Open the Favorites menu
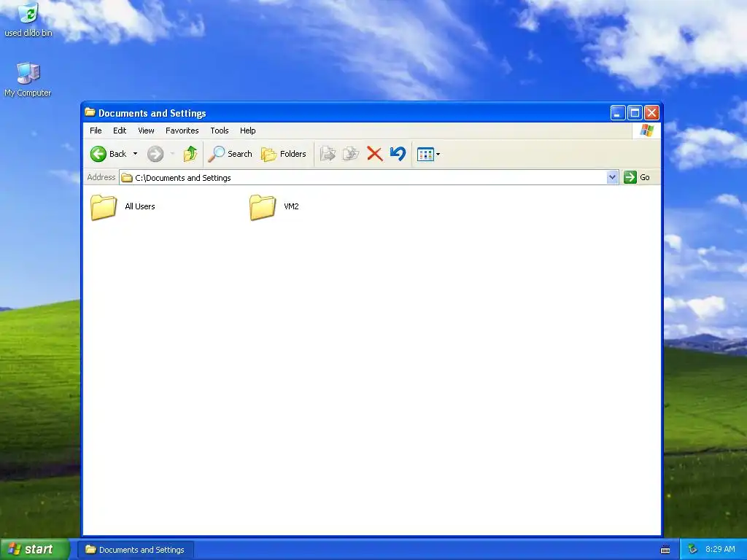Screen dimensions: 747x560 (x=182, y=131)
